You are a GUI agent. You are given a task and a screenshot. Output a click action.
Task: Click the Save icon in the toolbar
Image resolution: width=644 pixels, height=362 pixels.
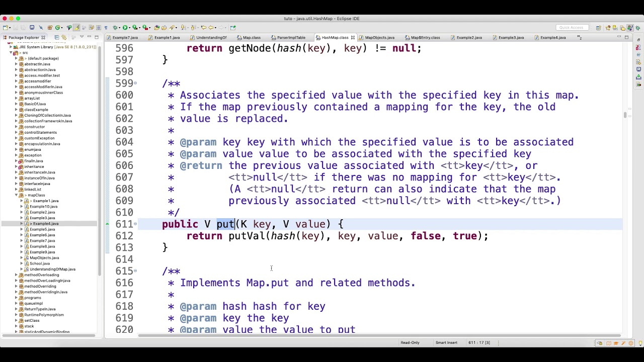tap(16, 28)
